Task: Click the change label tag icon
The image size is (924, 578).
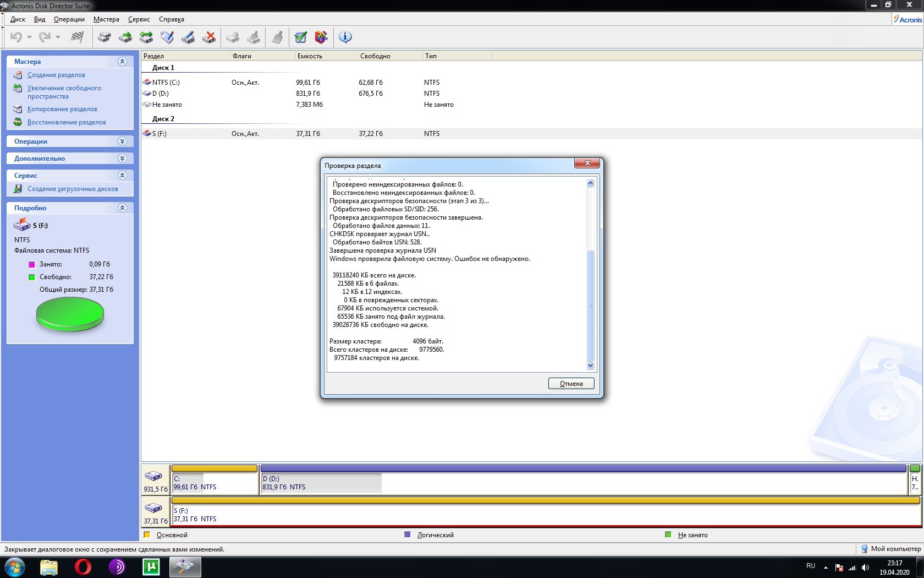Action: (167, 37)
